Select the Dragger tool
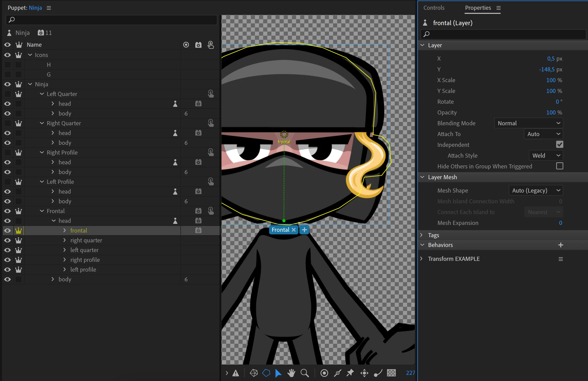Image resolution: width=588 pixels, height=381 pixels. click(x=364, y=373)
